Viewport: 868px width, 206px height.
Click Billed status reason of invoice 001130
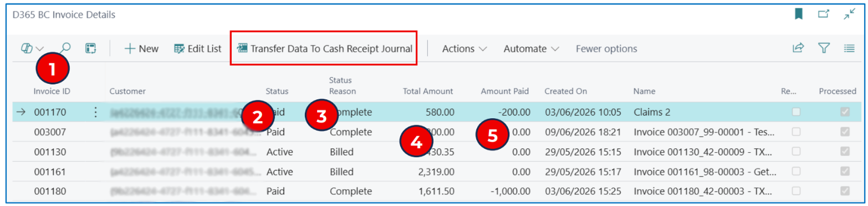341,152
